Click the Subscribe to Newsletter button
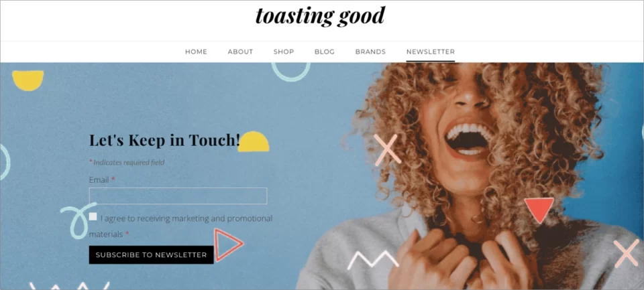The height and width of the screenshot is (290, 644). pos(151,255)
